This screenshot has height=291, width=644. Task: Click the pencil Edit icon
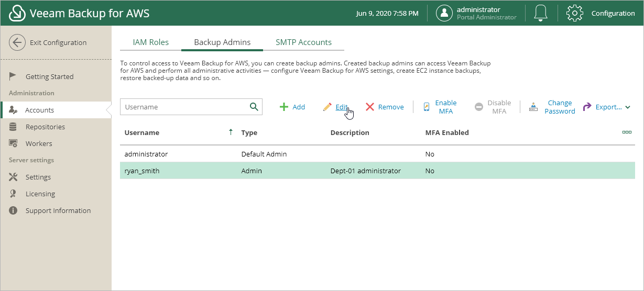(328, 107)
